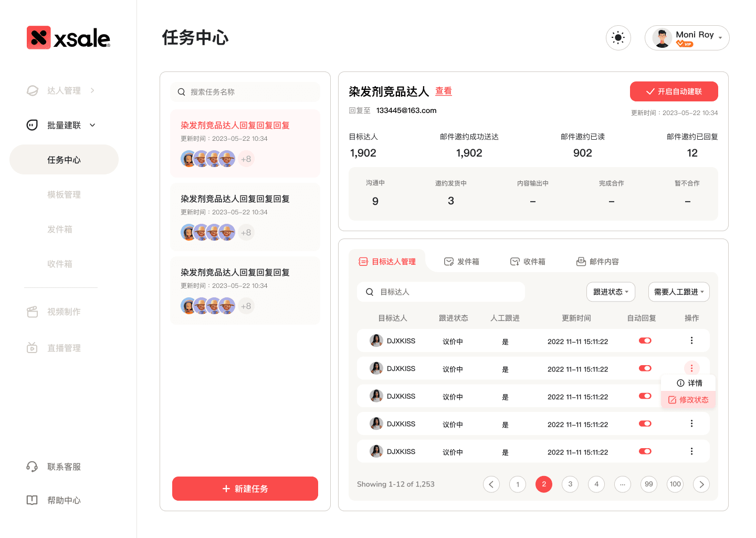Toggle 自动回复 switch in the first row
The image size is (756, 538).
point(645,340)
